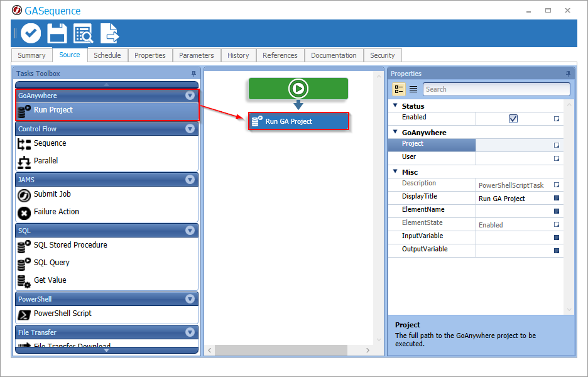588x377 pixels.
Task: Switch properties to alphabetical list view
Action: [413, 89]
